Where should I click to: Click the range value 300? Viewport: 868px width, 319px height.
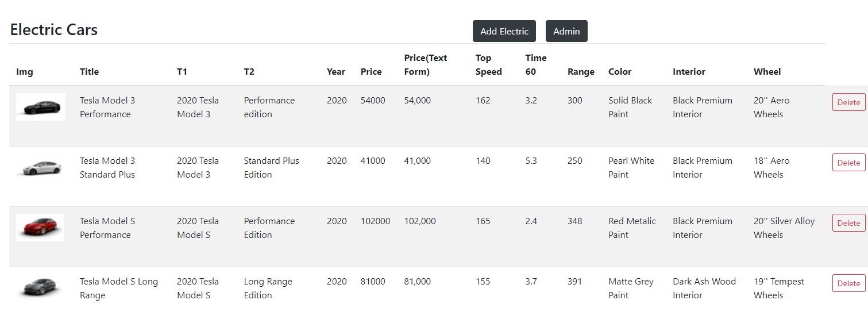575,100
